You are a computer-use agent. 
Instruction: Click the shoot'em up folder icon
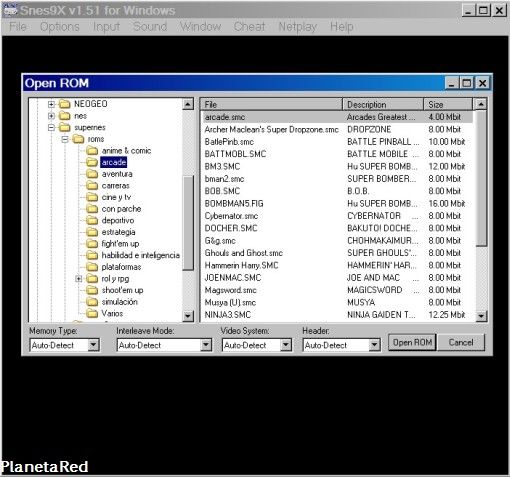click(x=92, y=290)
